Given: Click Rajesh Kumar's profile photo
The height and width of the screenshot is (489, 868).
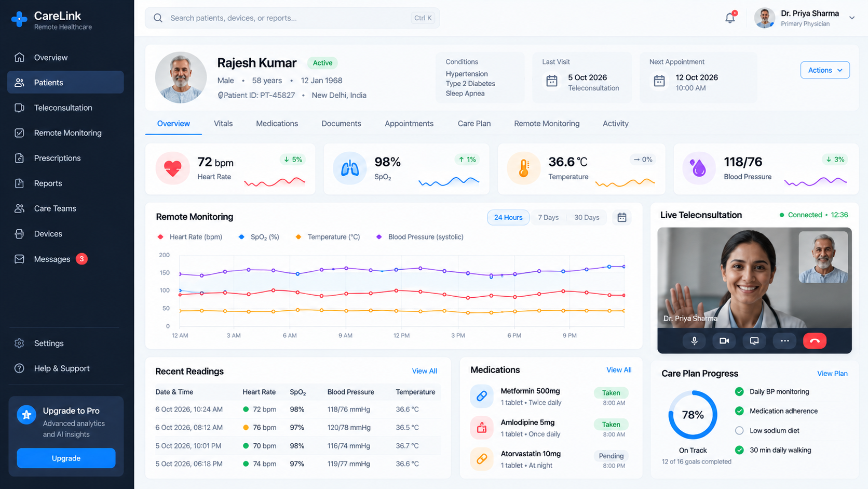Looking at the screenshot, I should click(181, 77).
